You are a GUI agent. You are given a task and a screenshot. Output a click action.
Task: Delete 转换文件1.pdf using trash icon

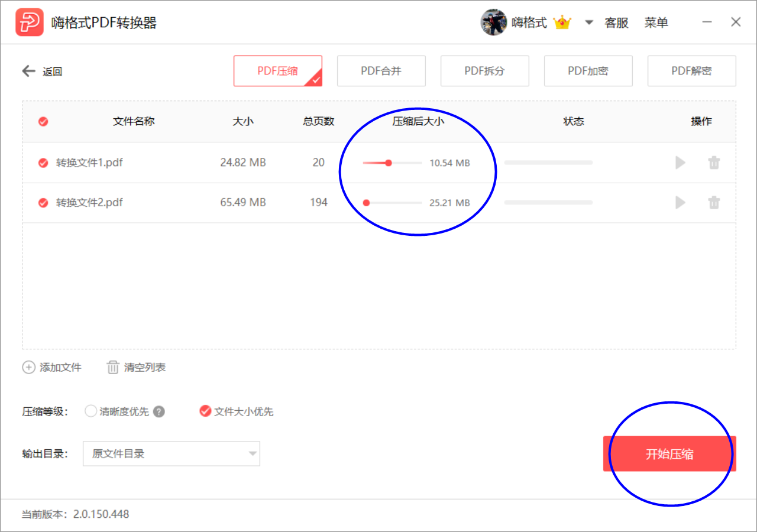click(x=714, y=163)
